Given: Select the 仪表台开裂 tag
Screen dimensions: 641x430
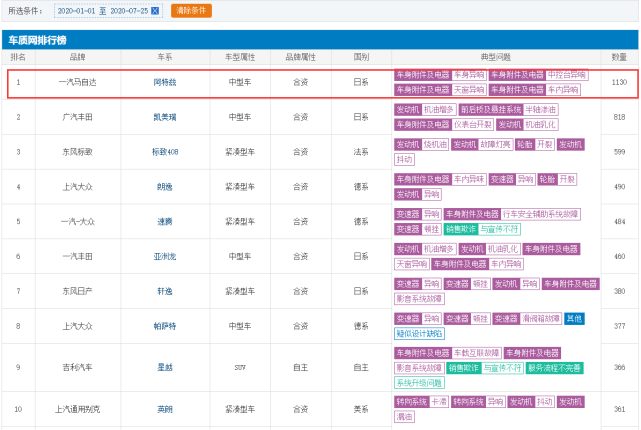Looking at the screenshot, I should pyautogui.click(x=473, y=124).
